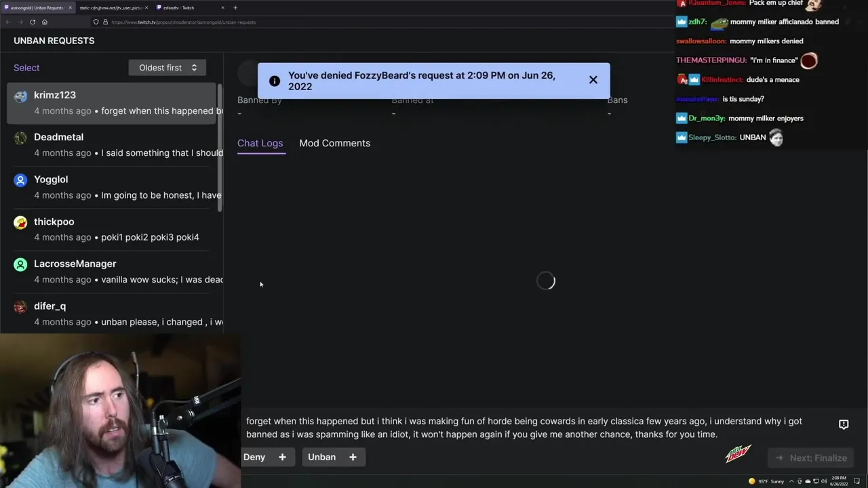Open the taskbar clock and date
The width and height of the screenshot is (868, 488).
(x=839, y=481)
